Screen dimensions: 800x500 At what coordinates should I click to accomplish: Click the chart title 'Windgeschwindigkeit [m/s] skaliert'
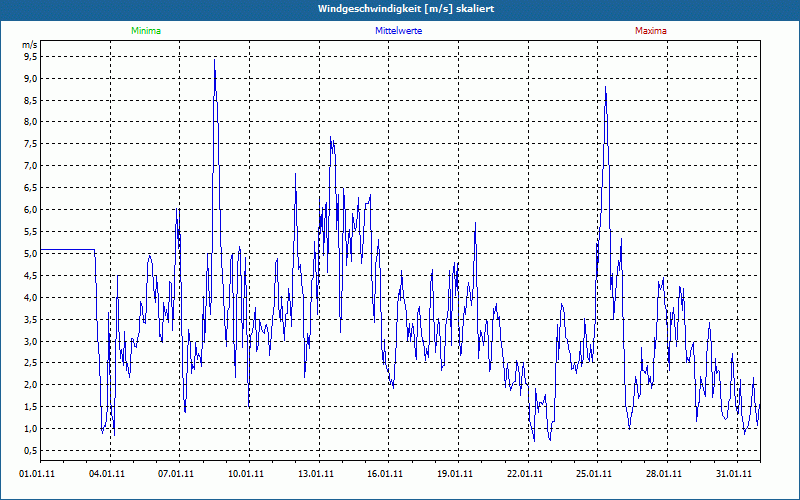pyautogui.click(x=406, y=9)
